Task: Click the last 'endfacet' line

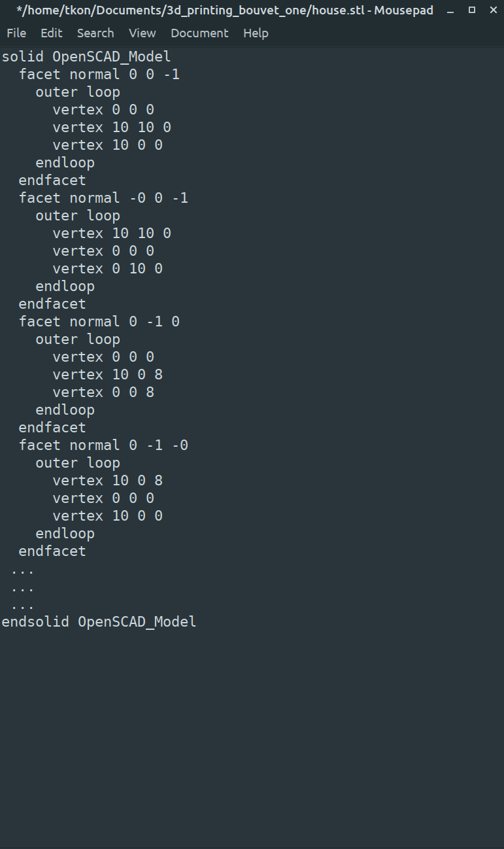Action: (52, 551)
